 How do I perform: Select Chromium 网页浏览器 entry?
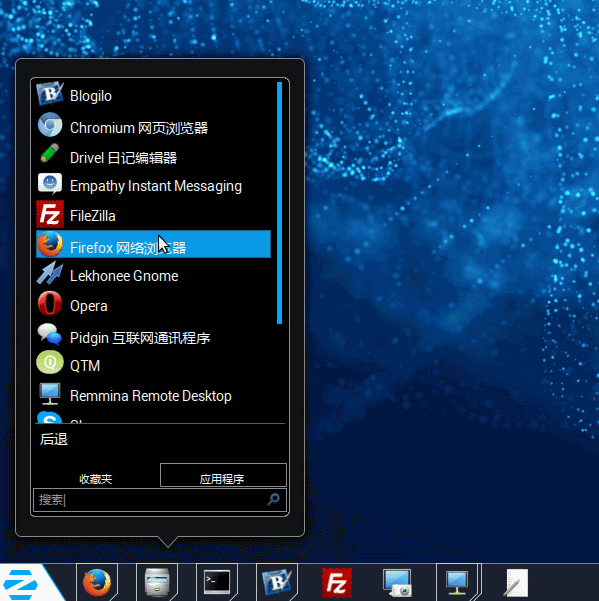pyautogui.click(x=139, y=128)
